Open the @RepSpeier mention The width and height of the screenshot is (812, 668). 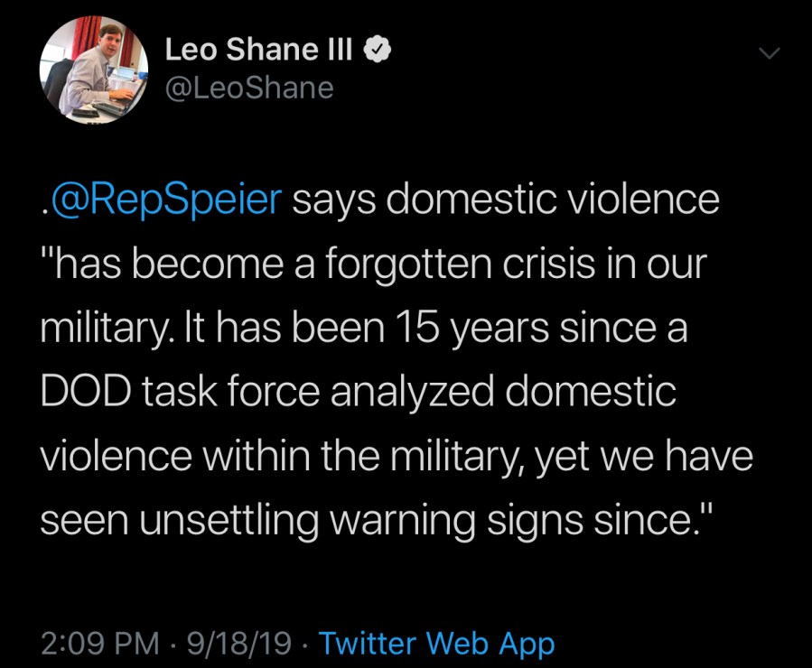click(167, 200)
